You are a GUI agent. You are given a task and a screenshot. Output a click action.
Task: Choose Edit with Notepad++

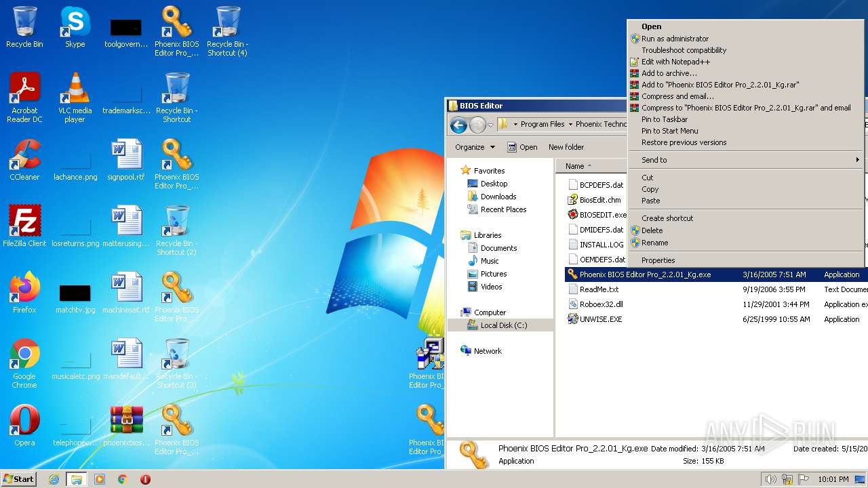click(675, 62)
